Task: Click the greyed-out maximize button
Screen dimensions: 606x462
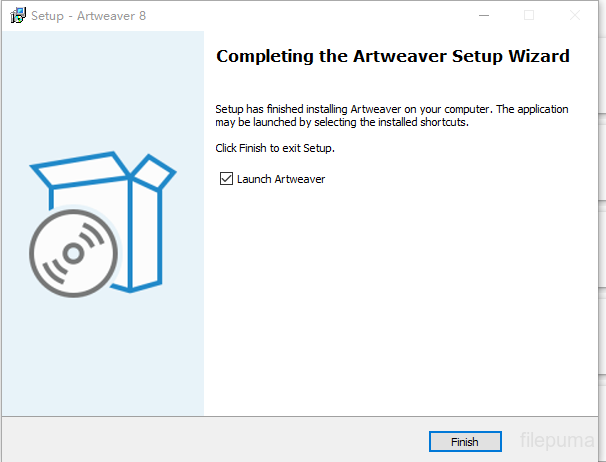Action: 529,15
